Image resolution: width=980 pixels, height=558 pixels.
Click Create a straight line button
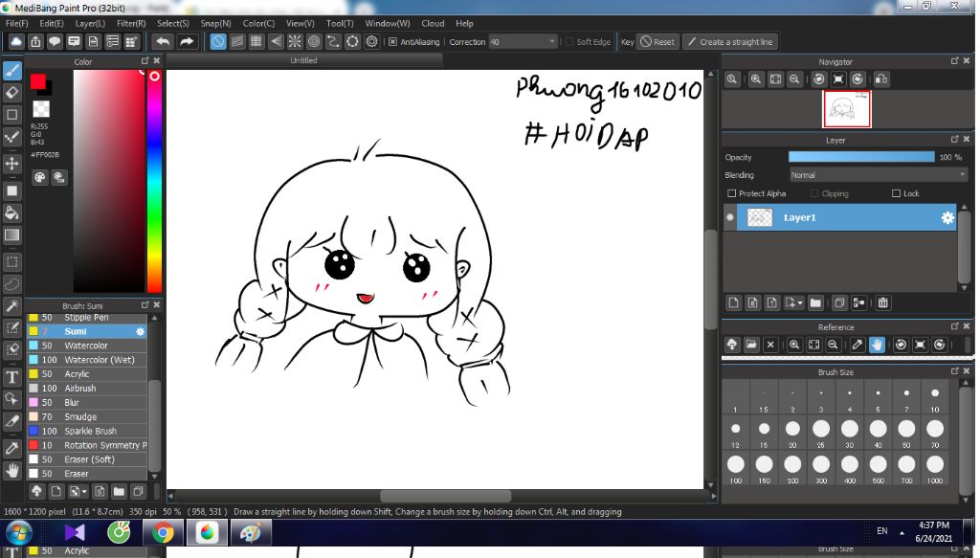pos(730,42)
